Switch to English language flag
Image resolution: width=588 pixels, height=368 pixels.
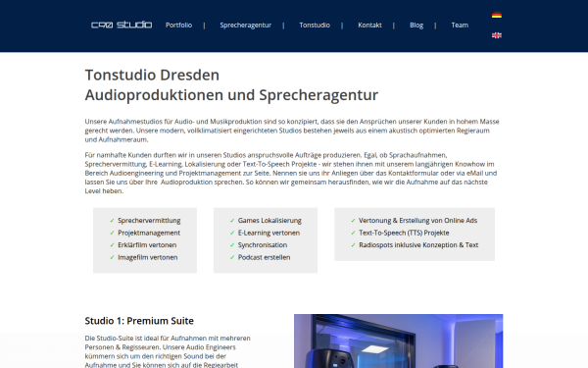point(497,35)
